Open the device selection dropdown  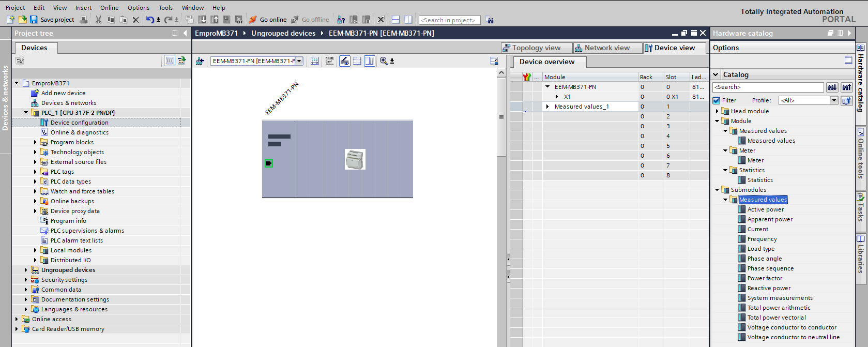299,61
